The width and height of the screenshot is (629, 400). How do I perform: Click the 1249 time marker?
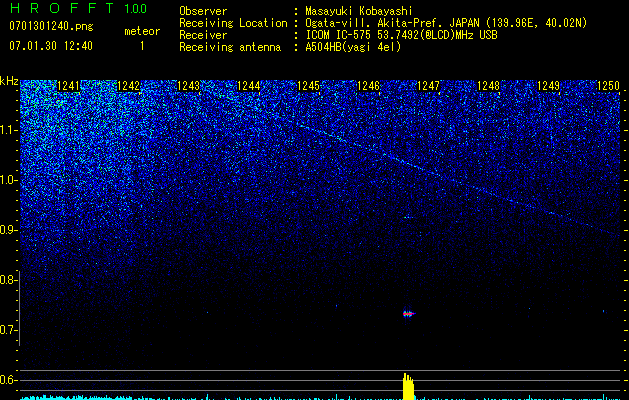coord(548,86)
